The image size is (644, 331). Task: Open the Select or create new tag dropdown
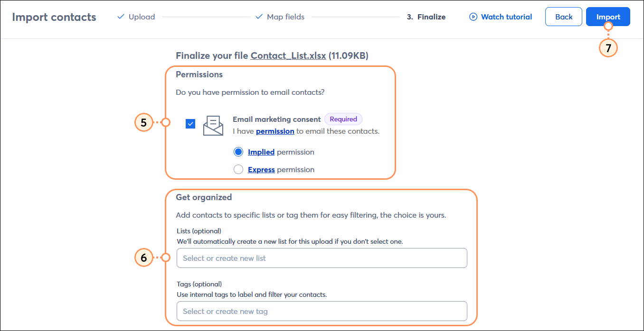click(x=322, y=311)
